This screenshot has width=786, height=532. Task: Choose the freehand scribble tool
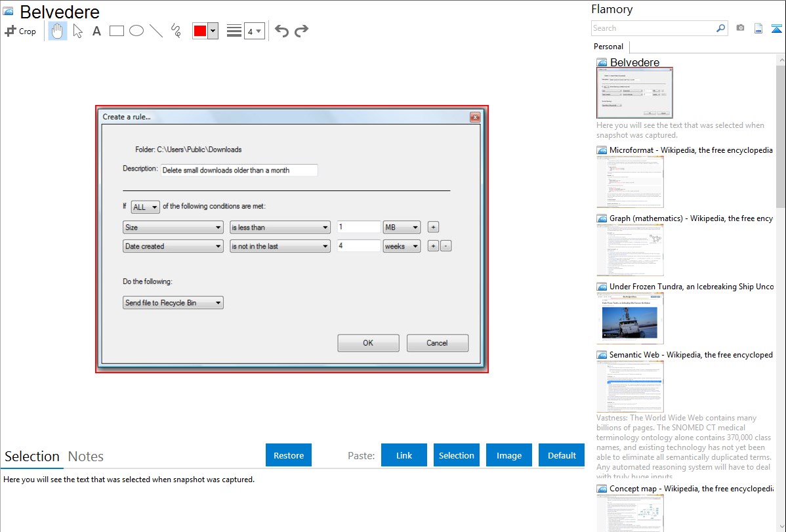pos(176,31)
